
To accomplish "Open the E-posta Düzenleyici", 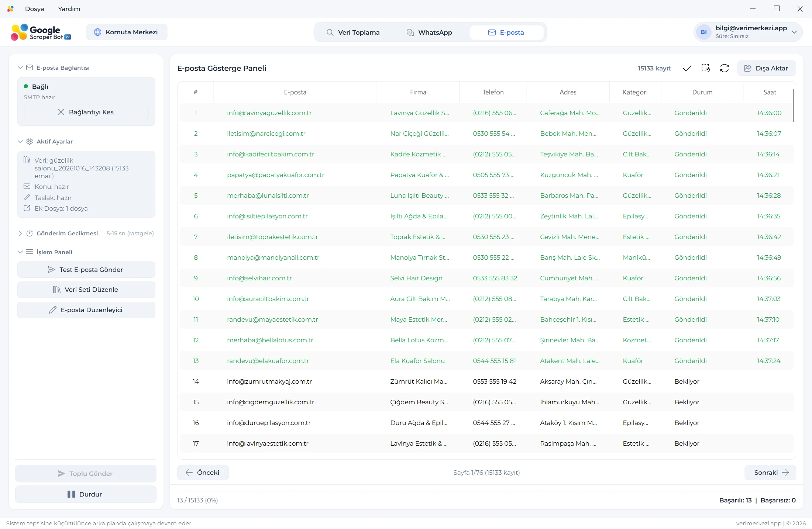I will pyautogui.click(x=86, y=310).
